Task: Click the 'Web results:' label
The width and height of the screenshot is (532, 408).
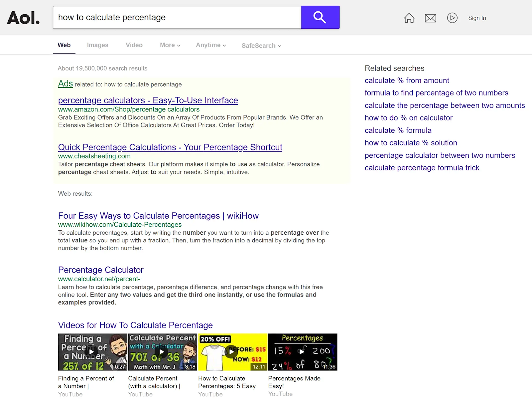Action: (75, 194)
